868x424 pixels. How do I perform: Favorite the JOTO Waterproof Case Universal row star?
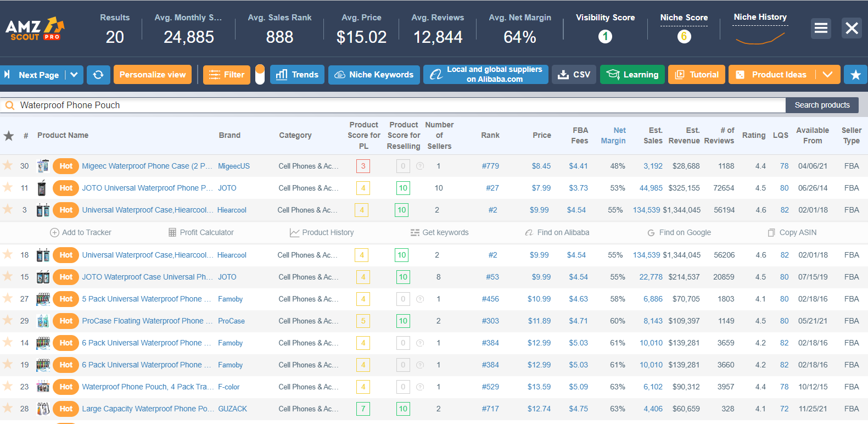coord(8,276)
